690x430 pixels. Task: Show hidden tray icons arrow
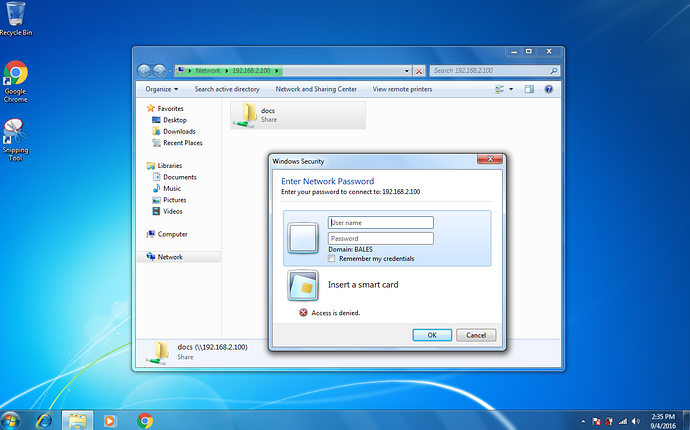coord(583,422)
